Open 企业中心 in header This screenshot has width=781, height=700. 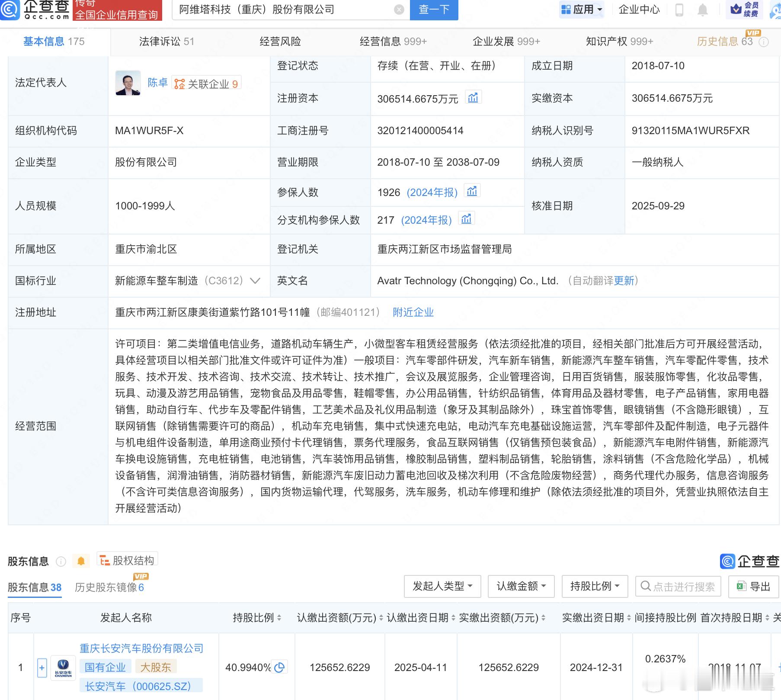[x=639, y=10]
